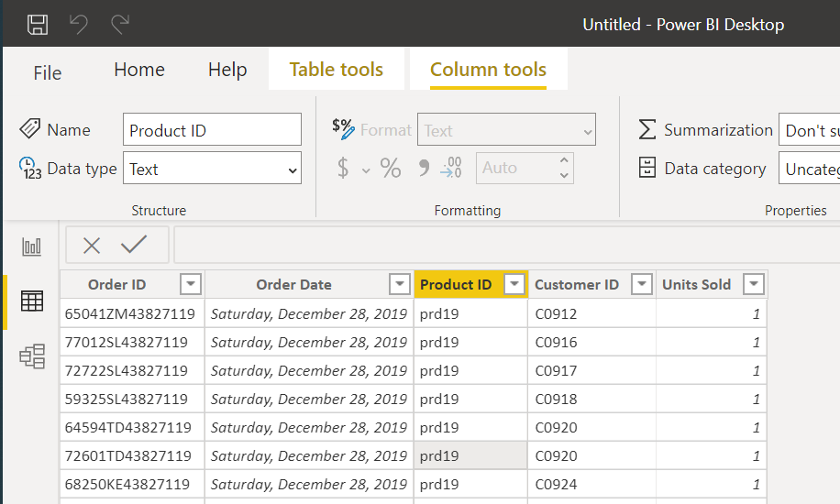Click the thousands separator comma icon

(423, 169)
